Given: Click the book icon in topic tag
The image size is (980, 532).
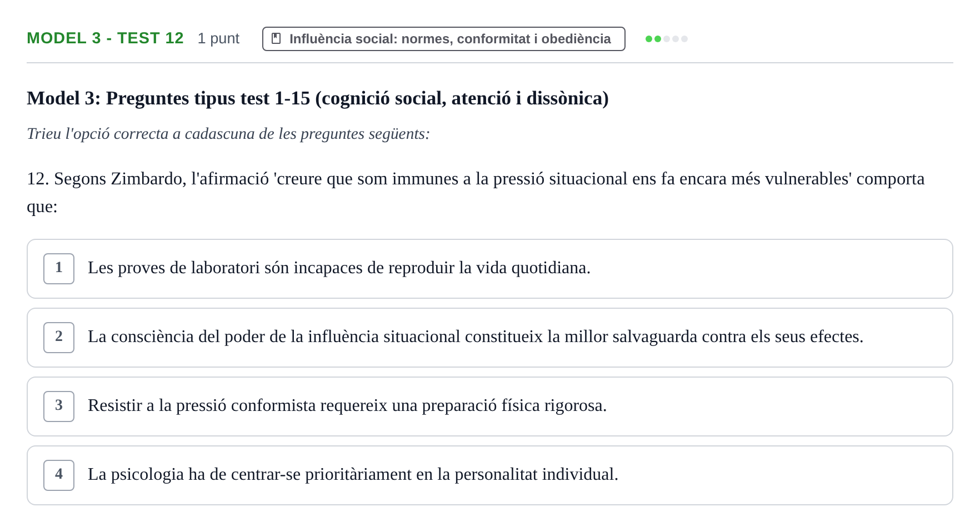Looking at the screenshot, I should coord(276,38).
